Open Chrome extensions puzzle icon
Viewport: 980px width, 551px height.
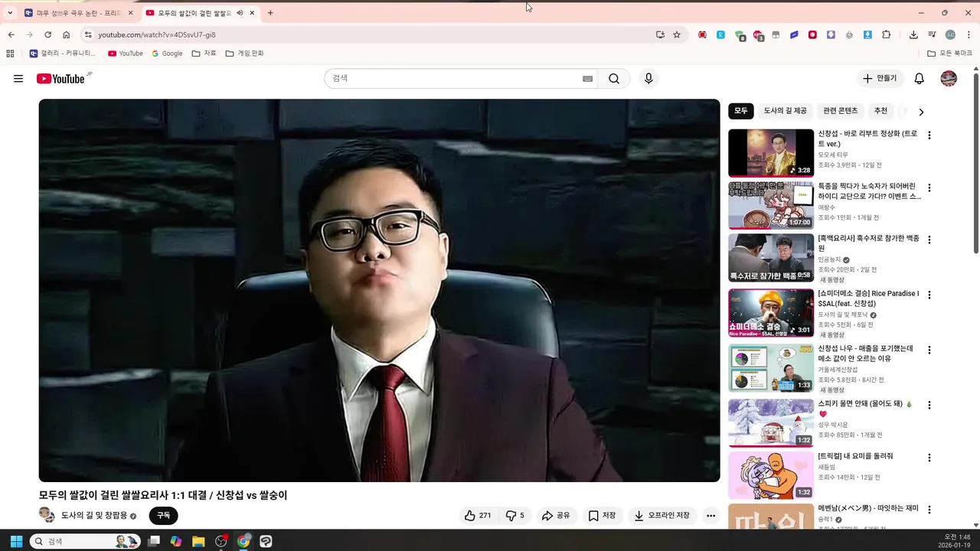click(x=887, y=34)
